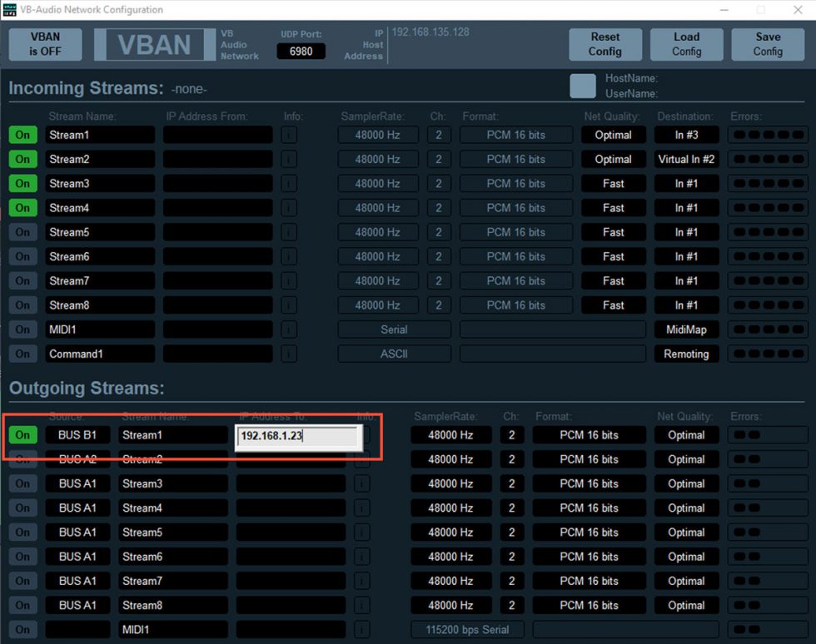Open info for incoming Stream1
The image size is (816, 644).
point(287,134)
